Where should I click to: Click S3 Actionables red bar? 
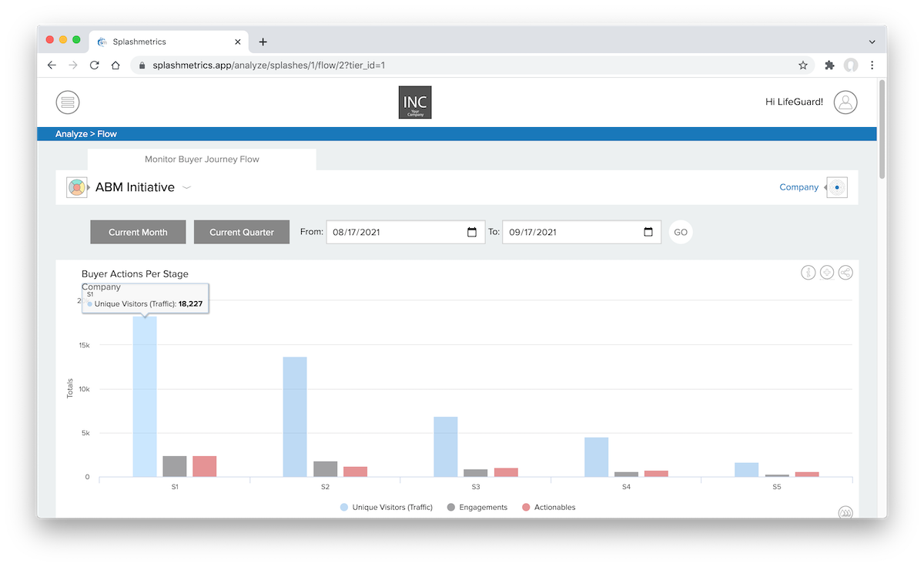point(506,472)
